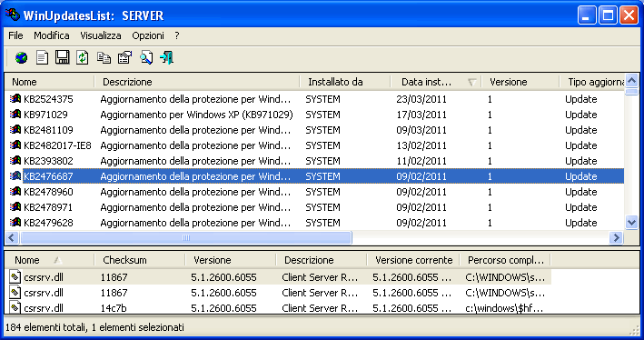Sort lower pane by Nome column header
644x340 pixels.
50,260
